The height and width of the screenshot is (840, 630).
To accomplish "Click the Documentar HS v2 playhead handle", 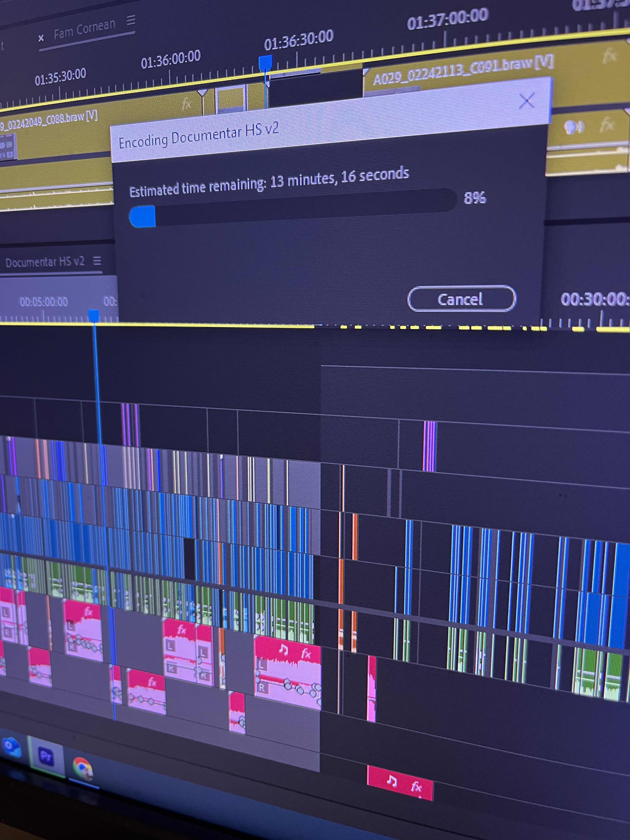I will [94, 315].
